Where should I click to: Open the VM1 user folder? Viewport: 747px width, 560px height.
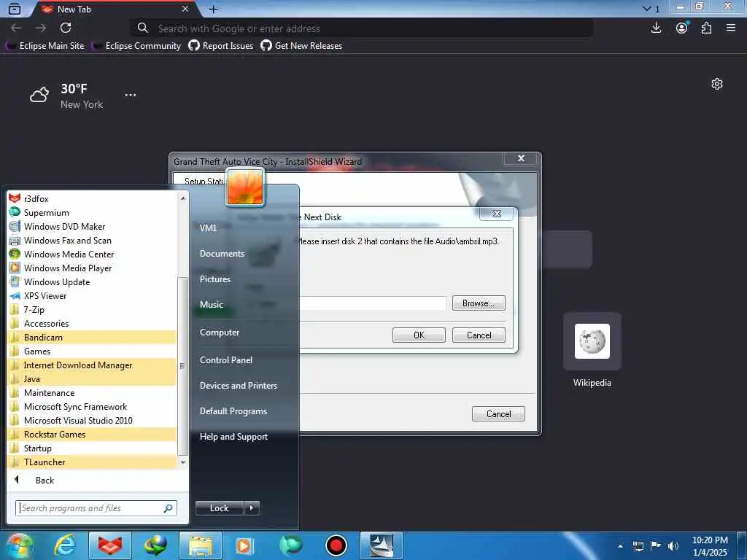208,227
